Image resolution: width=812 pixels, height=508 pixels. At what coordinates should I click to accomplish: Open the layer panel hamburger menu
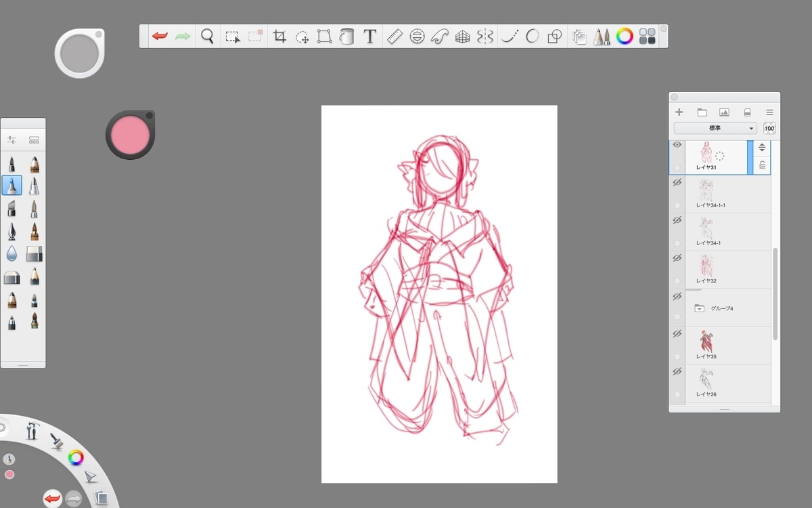[769, 112]
